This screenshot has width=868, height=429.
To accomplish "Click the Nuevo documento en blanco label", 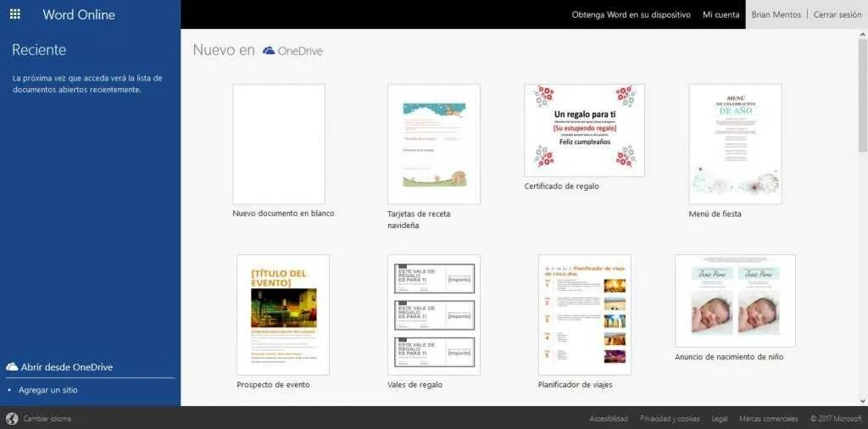I will (x=283, y=214).
